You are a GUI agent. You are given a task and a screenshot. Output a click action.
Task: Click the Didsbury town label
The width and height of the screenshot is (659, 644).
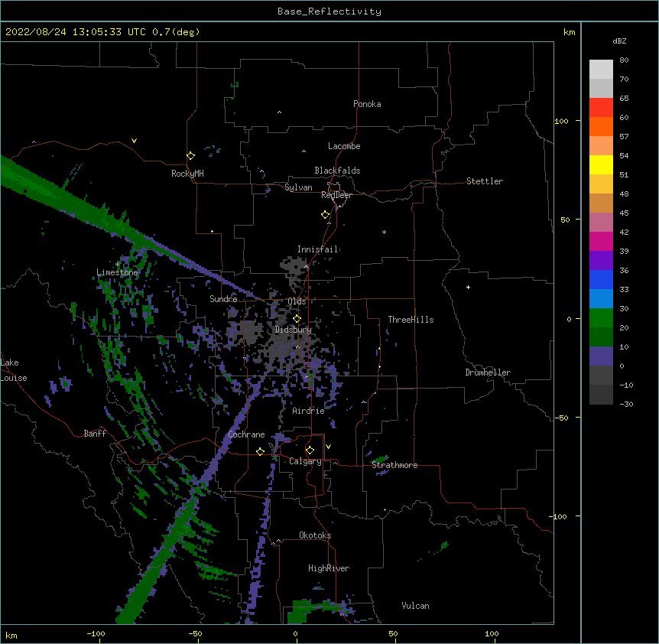pyautogui.click(x=294, y=330)
